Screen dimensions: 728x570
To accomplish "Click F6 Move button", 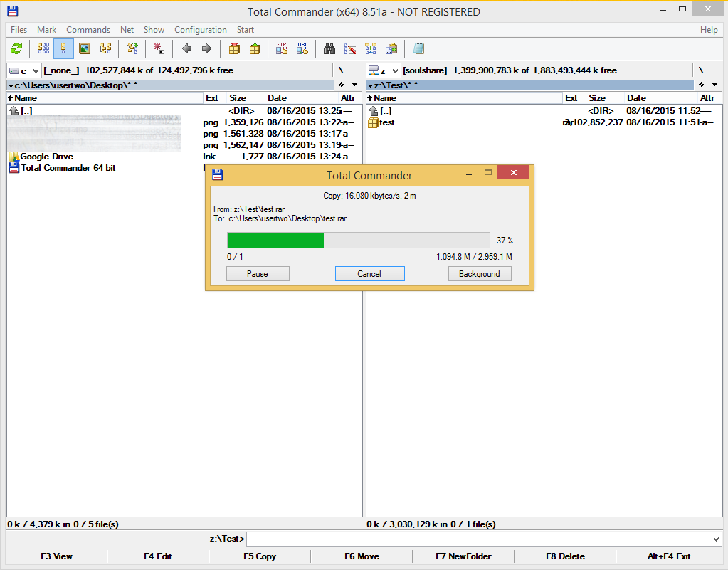I will [362, 556].
